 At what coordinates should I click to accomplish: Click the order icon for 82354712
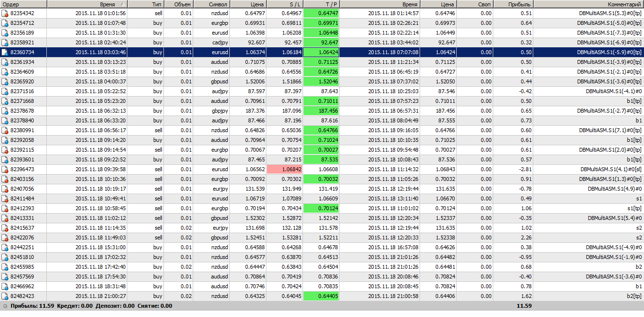[5, 23]
